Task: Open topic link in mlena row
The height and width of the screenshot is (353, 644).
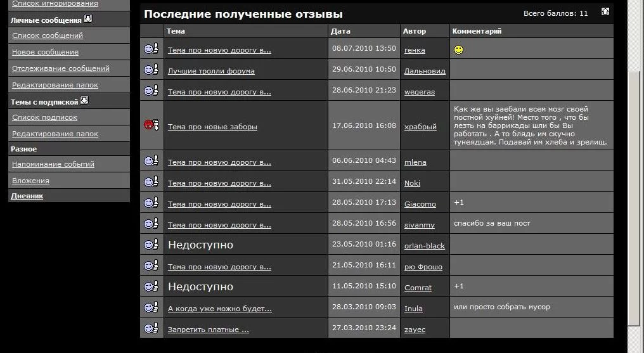Action: [x=219, y=162]
